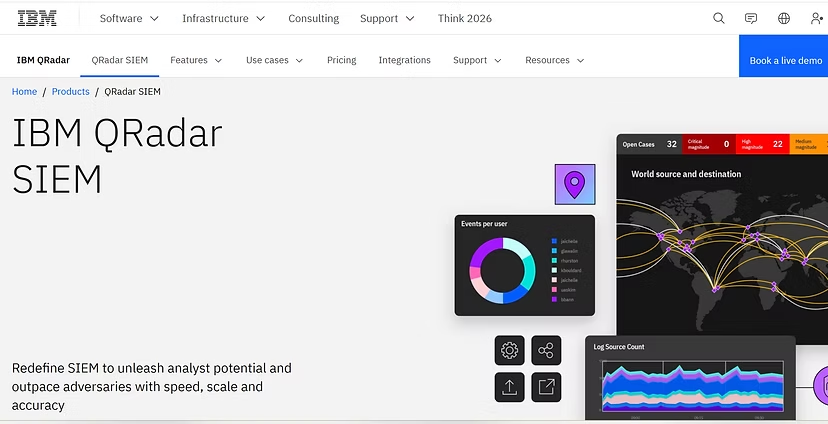Expand the Infrastructure menu
This screenshot has width=828, height=424.
223,18
